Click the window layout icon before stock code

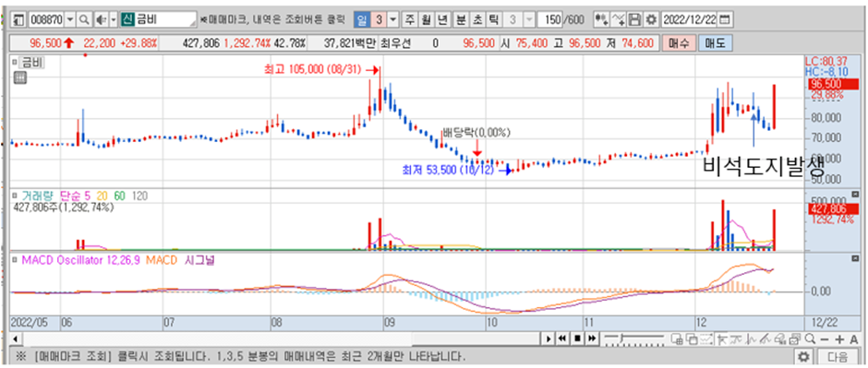pyautogui.click(x=18, y=20)
